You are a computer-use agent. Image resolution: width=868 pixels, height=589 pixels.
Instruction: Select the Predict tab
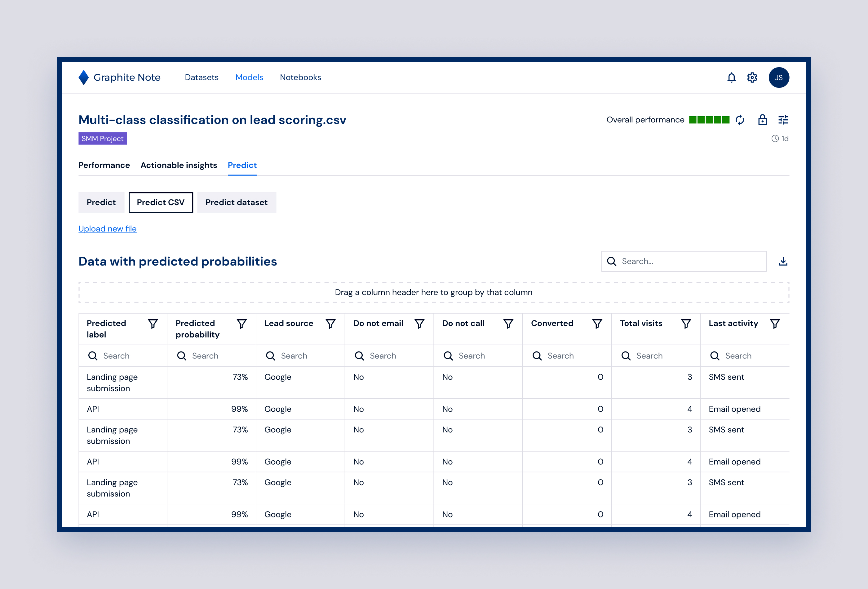(242, 165)
